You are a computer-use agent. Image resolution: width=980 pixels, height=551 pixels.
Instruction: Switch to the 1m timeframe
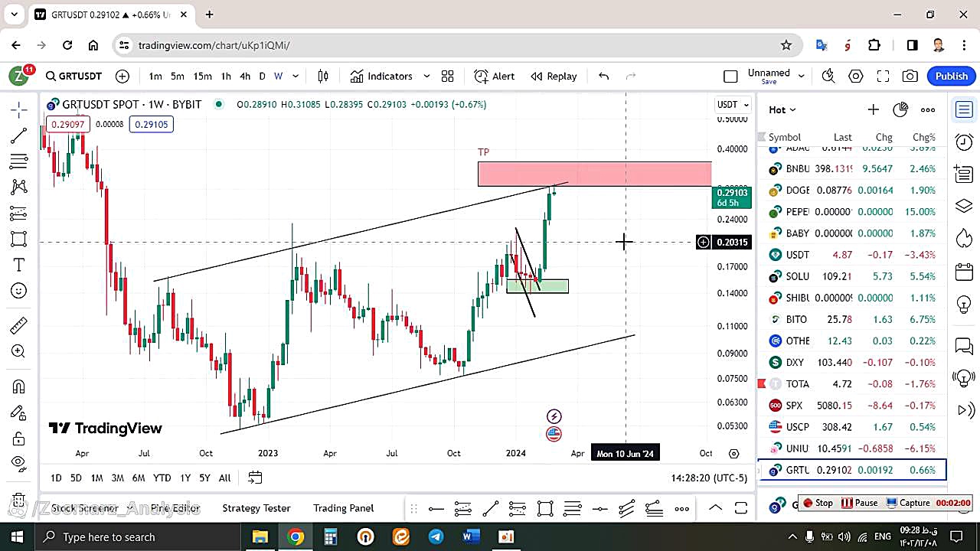coord(155,76)
